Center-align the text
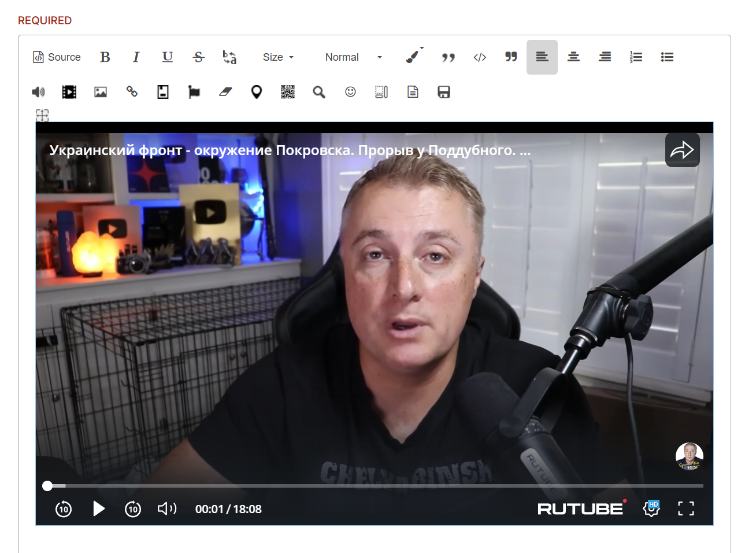The height and width of the screenshot is (553, 756). pyautogui.click(x=573, y=57)
